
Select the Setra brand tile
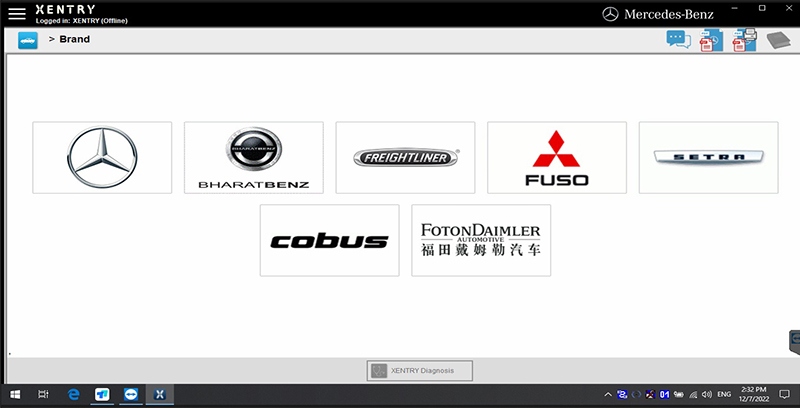(709, 158)
